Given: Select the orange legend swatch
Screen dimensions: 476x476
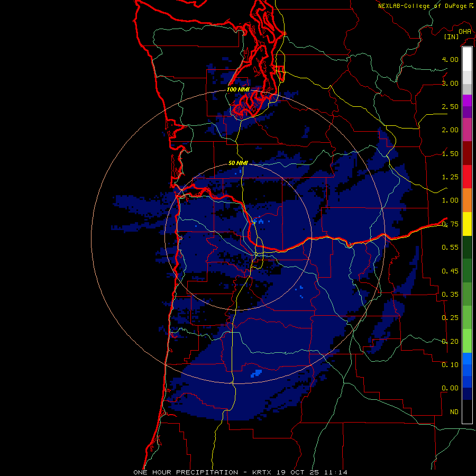Looking at the screenshot, I should coord(467,200).
